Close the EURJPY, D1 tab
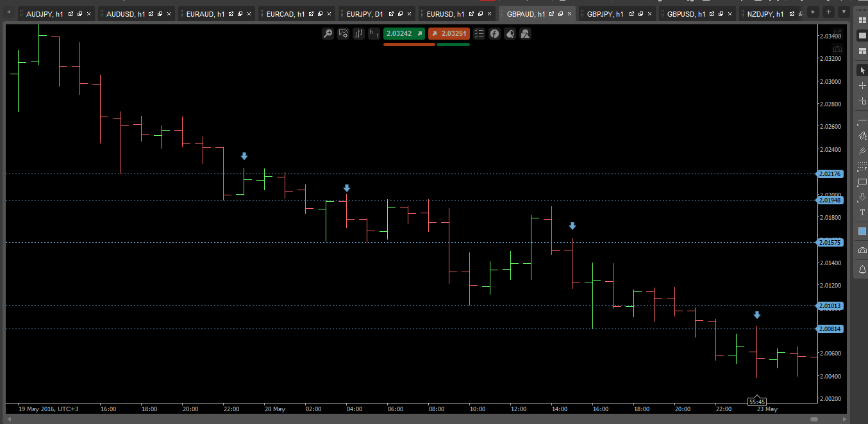This screenshot has width=868, height=424. (x=409, y=13)
